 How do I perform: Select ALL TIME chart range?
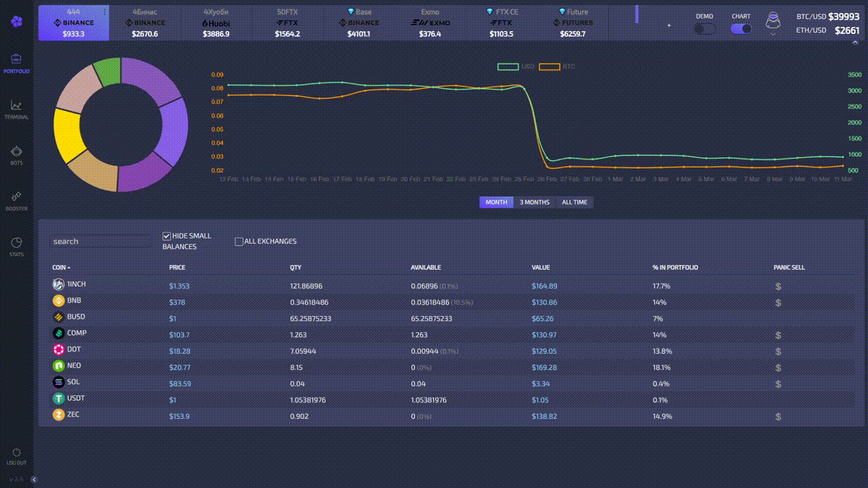(574, 202)
